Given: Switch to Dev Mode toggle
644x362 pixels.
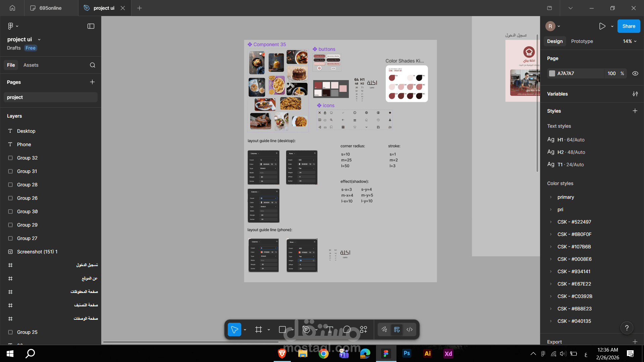Looking at the screenshot, I should (410, 329).
